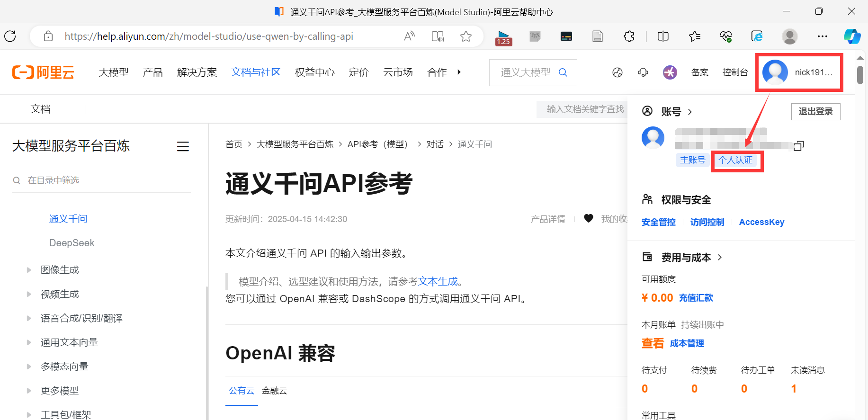Open the Copilot sidebar icon
The width and height of the screenshot is (868, 420).
click(x=852, y=36)
